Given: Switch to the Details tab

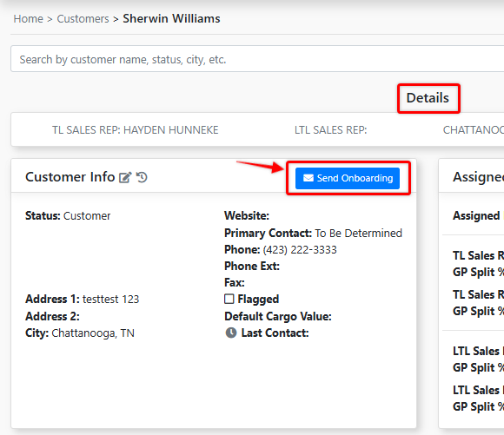Looking at the screenshot, I should click(x=428, y=98).
